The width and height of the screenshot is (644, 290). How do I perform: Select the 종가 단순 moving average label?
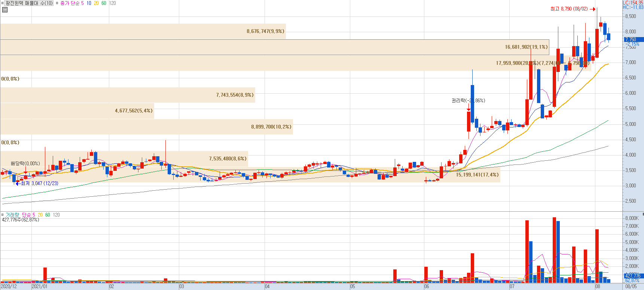pos(70,3)
